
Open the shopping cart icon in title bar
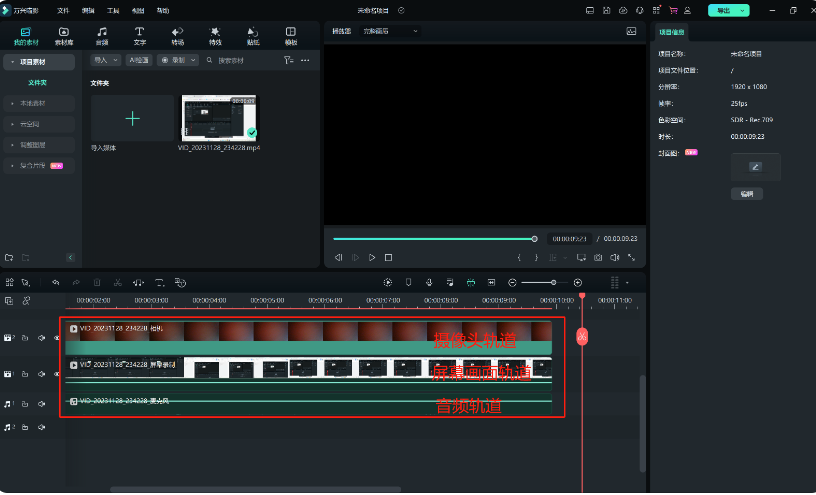(672, 10)
